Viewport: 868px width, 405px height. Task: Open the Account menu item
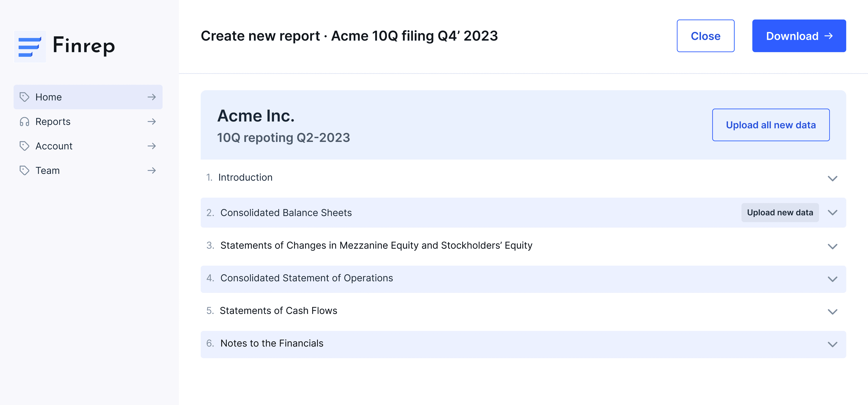pos(54,146)
